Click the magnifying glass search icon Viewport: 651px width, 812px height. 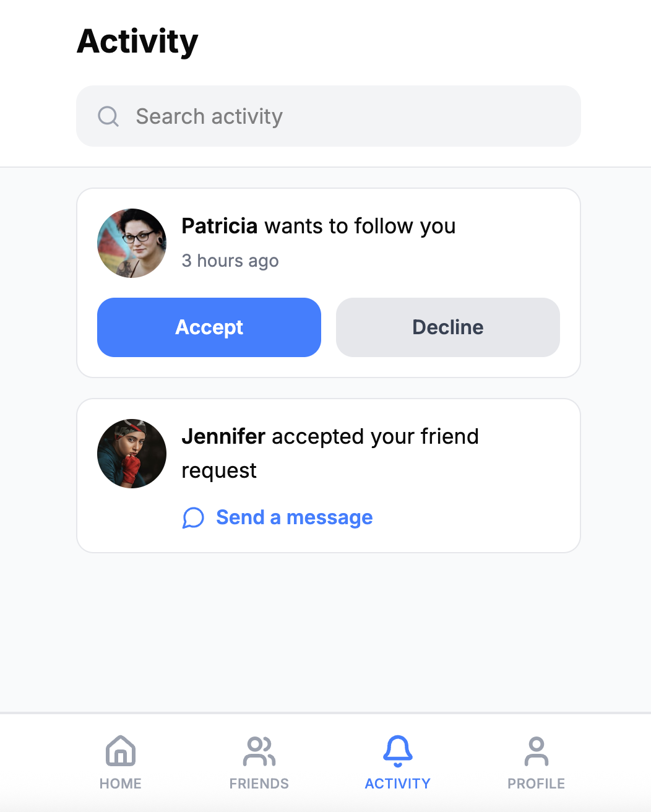[108, 116]
